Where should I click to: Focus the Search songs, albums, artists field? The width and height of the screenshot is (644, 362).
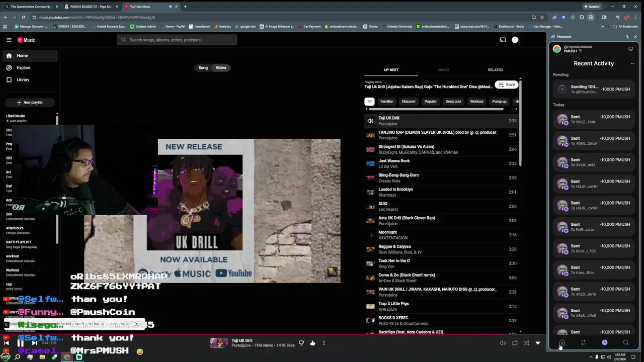(x=177, y=40)
